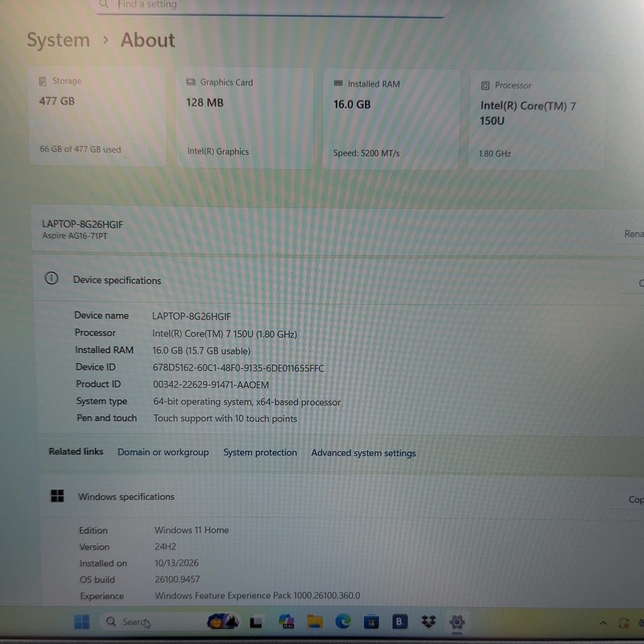Select the Product ID value 00342-22629-91471-AAOEM
The height and width of the screenshot is (644, 644).
point(211,385)
